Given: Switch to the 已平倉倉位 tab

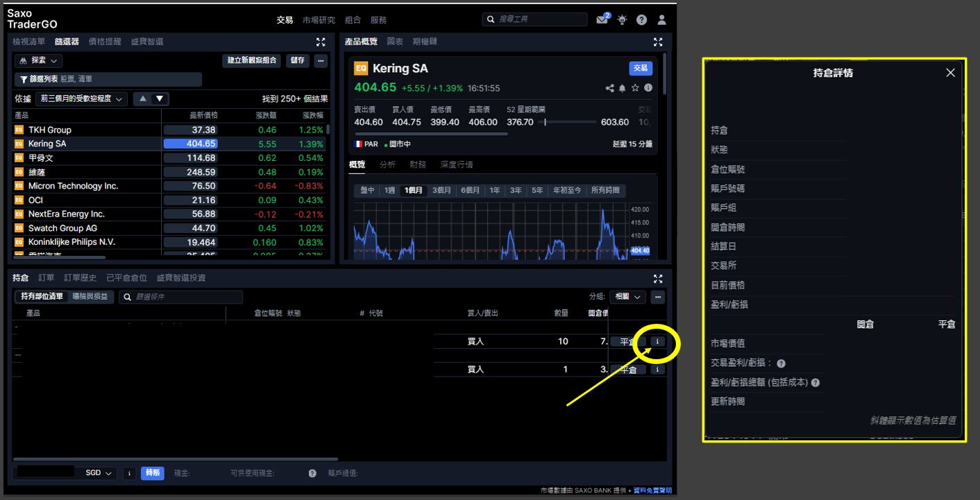Looking at the screenshot, I should (126, 278).
